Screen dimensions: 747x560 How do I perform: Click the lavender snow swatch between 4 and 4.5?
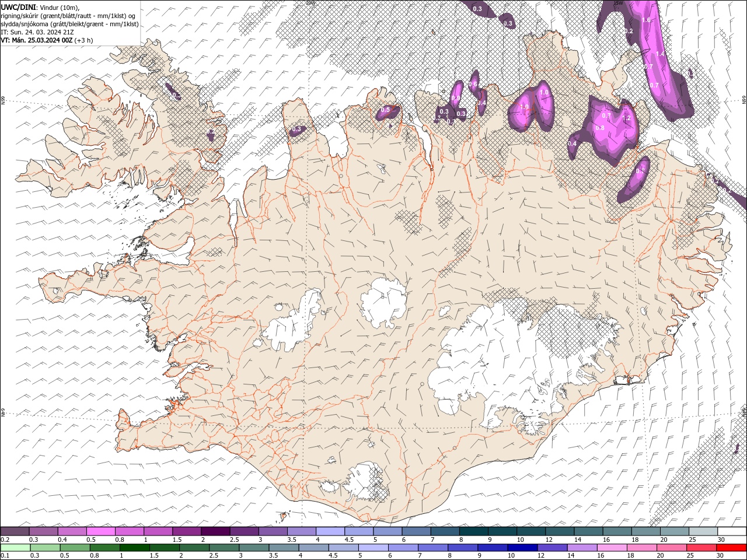pos(330,531)
